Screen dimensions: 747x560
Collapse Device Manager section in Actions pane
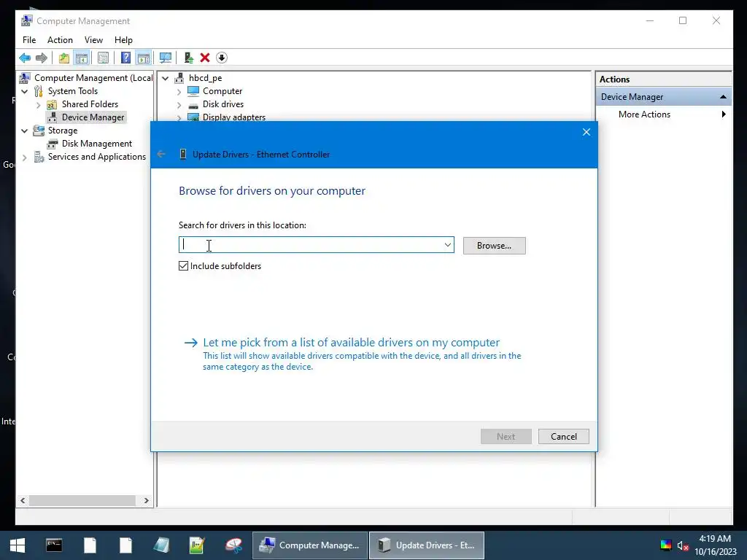pyautogui.click(x=723, y=97)
